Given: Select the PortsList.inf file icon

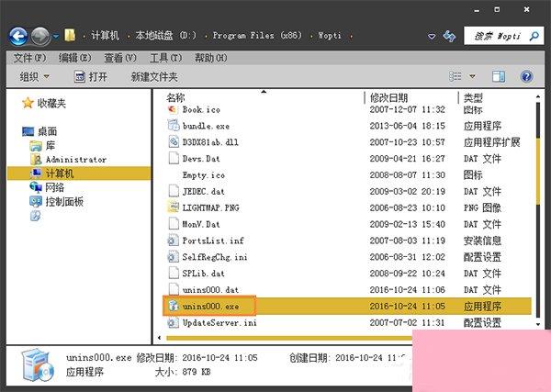Looking at the screenshot, I should 174,241.
